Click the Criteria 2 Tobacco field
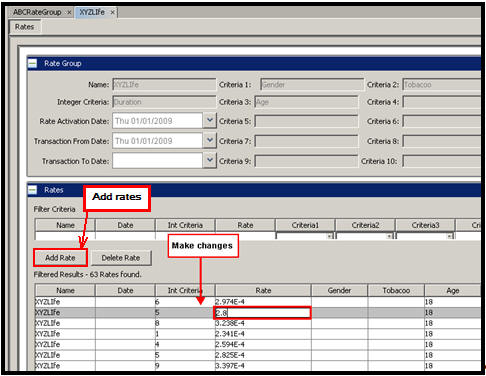 tap(442, 85)
